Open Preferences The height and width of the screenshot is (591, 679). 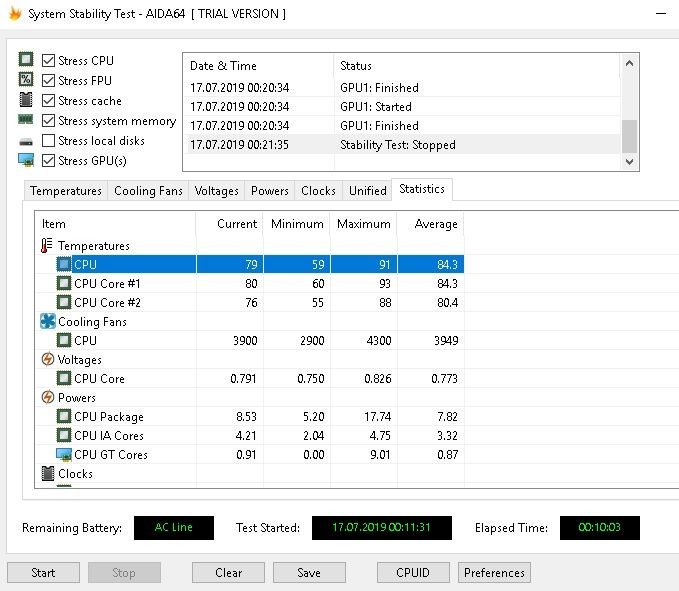(x=494, y=573)
